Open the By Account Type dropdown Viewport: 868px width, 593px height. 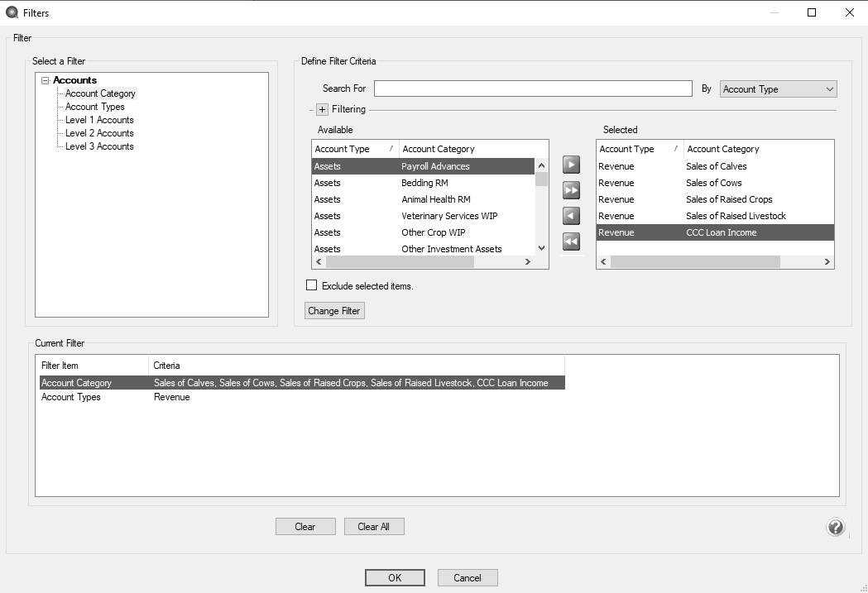point(778,89)
